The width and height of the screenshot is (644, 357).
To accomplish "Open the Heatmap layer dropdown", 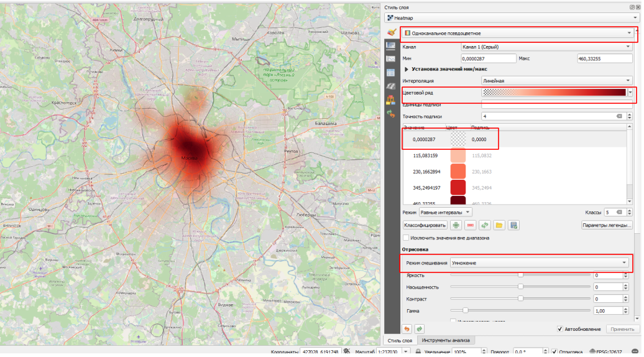I will click(512, 18).
